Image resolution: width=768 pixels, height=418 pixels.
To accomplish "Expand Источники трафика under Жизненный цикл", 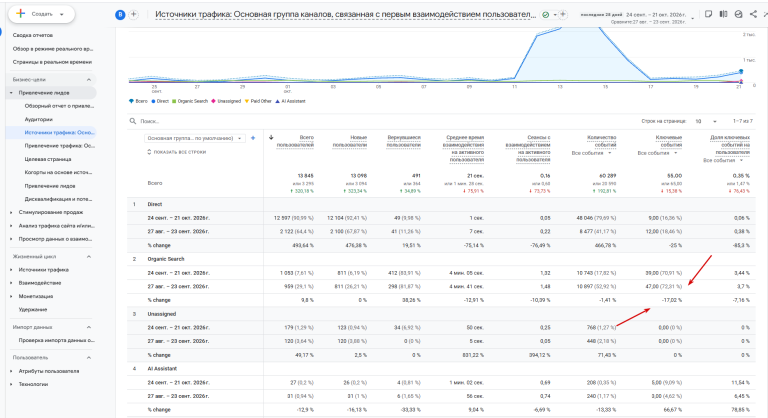I will click(x=11, y=270).
